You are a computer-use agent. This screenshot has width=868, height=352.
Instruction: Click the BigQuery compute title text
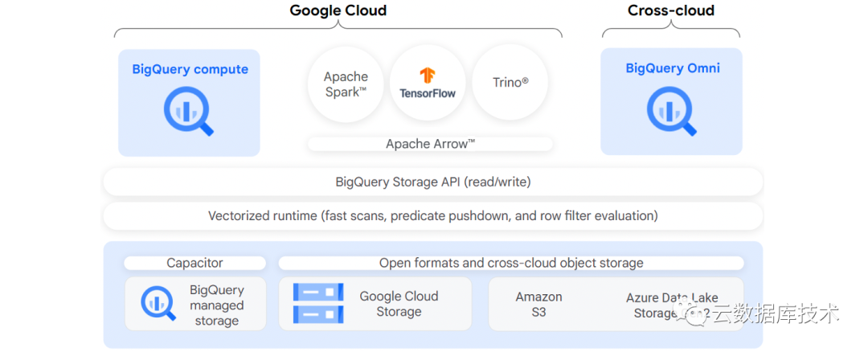[190, 69]
